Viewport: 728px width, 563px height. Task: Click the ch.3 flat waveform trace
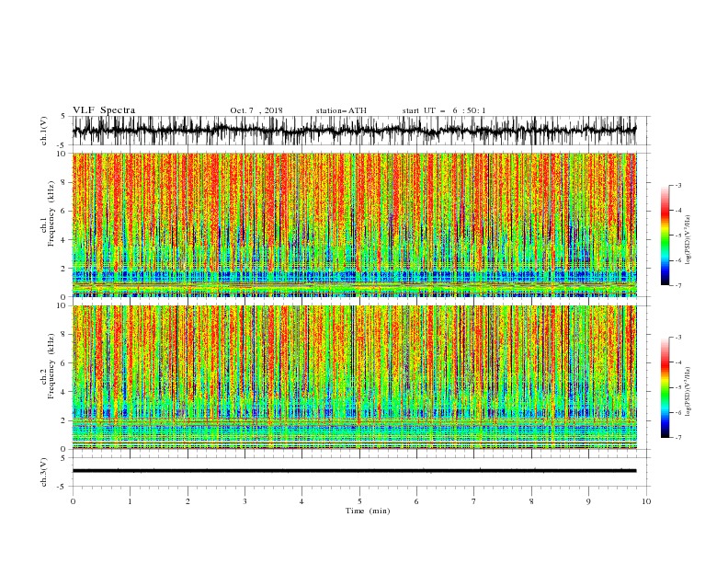[354, 471]
